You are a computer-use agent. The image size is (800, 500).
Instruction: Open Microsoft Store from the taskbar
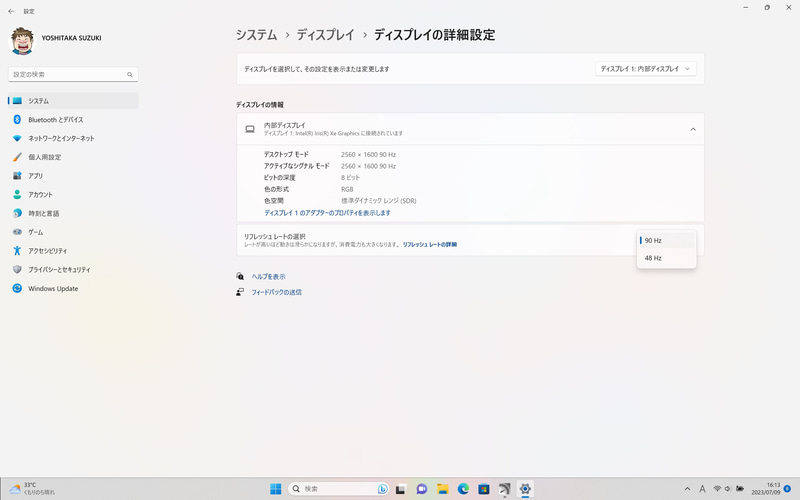pyautogui.click(x=484, y=489)
